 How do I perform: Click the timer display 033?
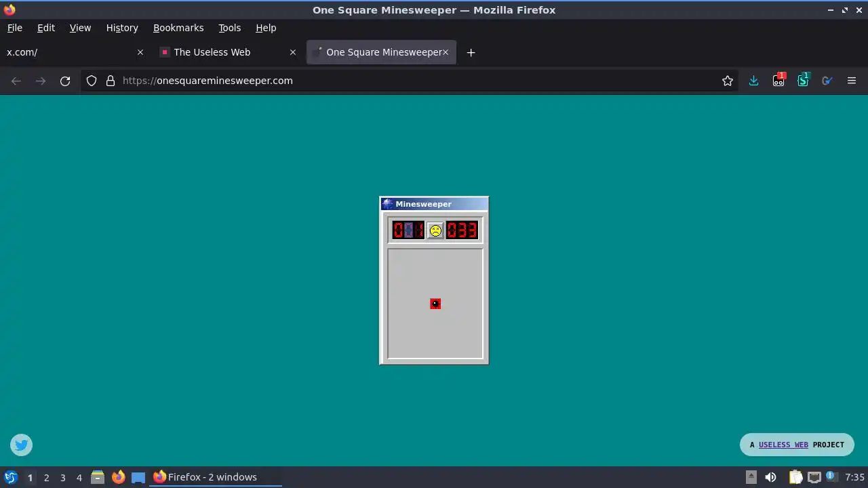(462, 230)
